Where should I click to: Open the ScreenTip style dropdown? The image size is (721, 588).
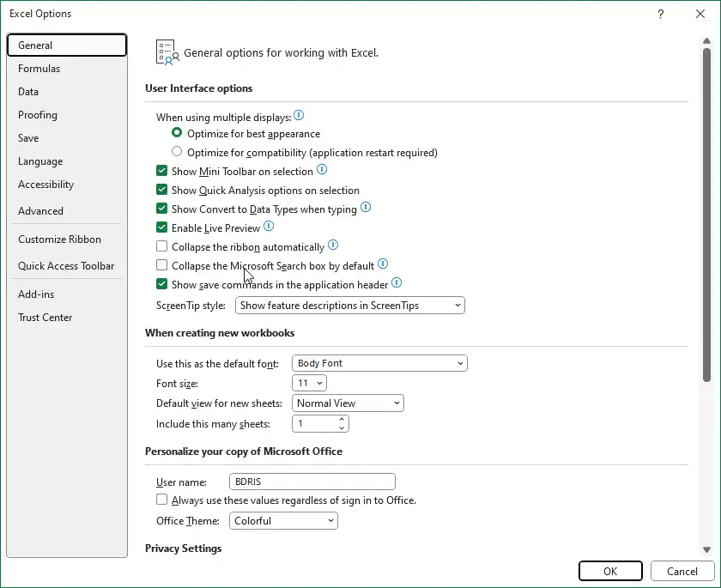(x=349, y=306)
